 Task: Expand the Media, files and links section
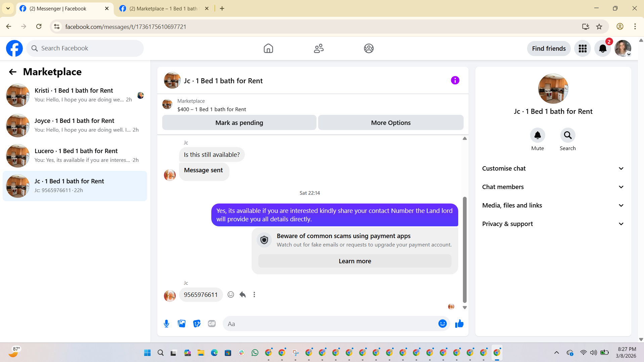pos(553,206)
